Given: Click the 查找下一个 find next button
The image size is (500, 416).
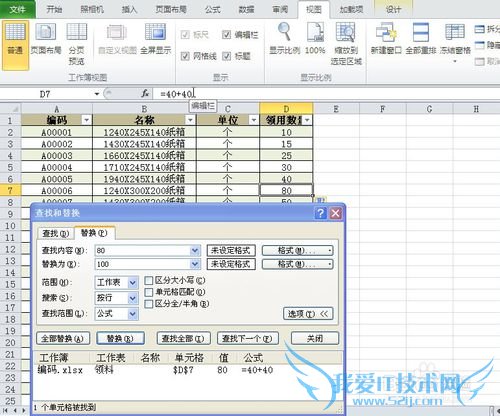Looking at the screenshot, I should 248,339.
